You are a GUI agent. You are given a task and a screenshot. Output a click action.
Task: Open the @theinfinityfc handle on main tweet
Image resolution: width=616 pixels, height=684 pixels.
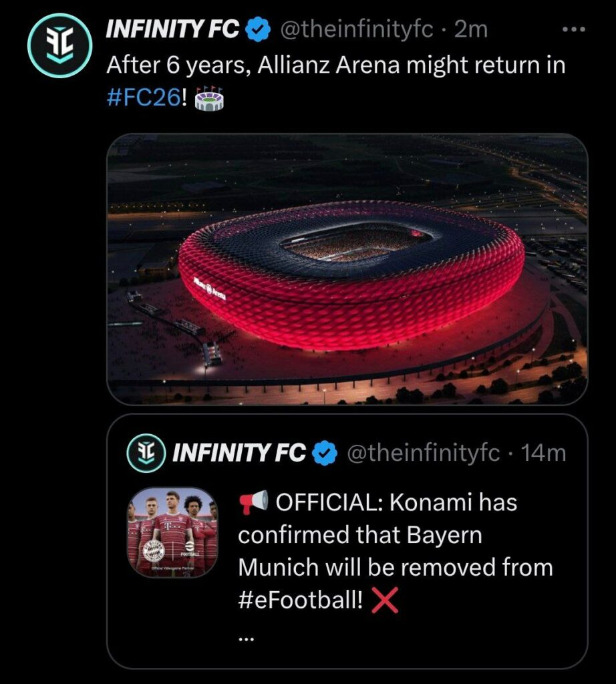(356, 29)
